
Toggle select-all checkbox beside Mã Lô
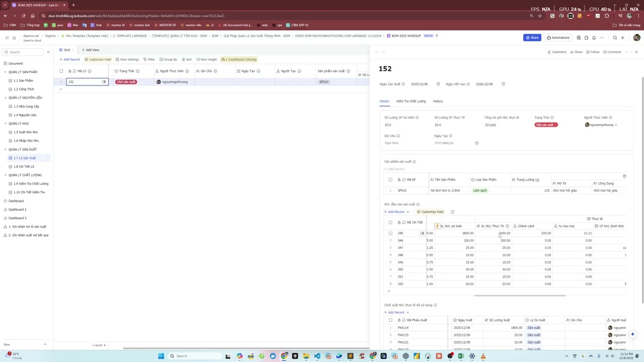point(61,71)
